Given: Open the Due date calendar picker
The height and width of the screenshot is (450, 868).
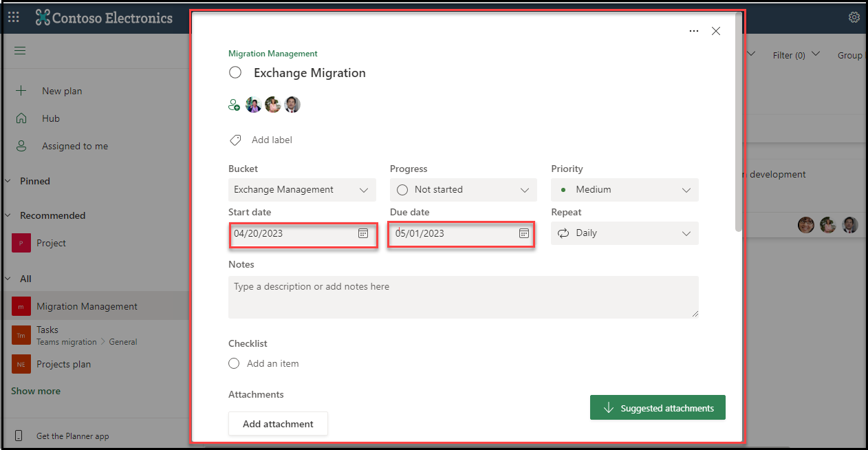Looking at the screenshot, I should [x=523, y=233].
